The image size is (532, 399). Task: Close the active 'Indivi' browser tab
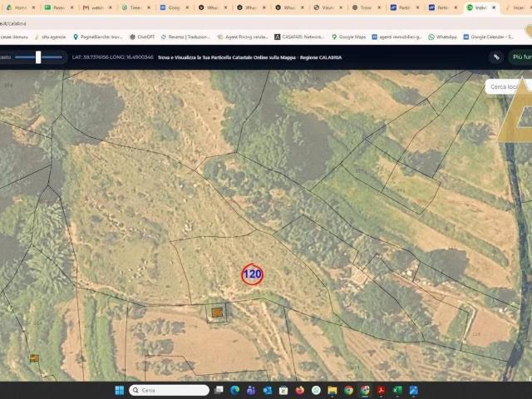(x=494, y=7)
